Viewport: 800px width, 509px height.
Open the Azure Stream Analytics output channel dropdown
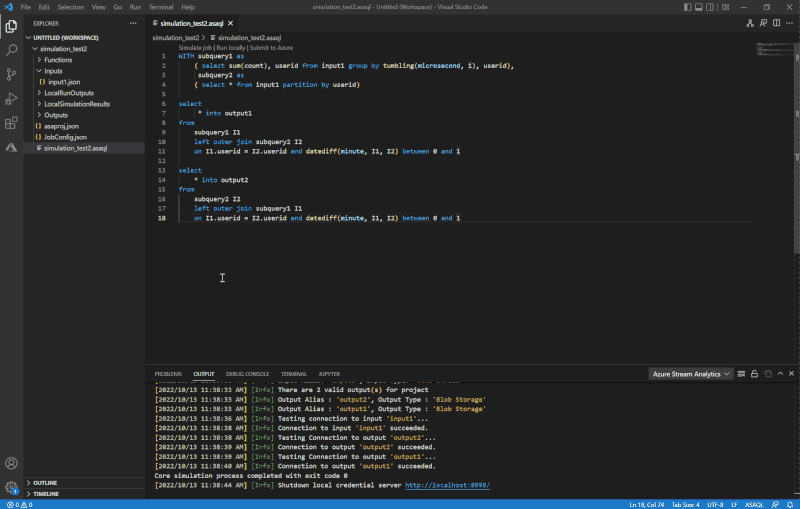point(691,374)
